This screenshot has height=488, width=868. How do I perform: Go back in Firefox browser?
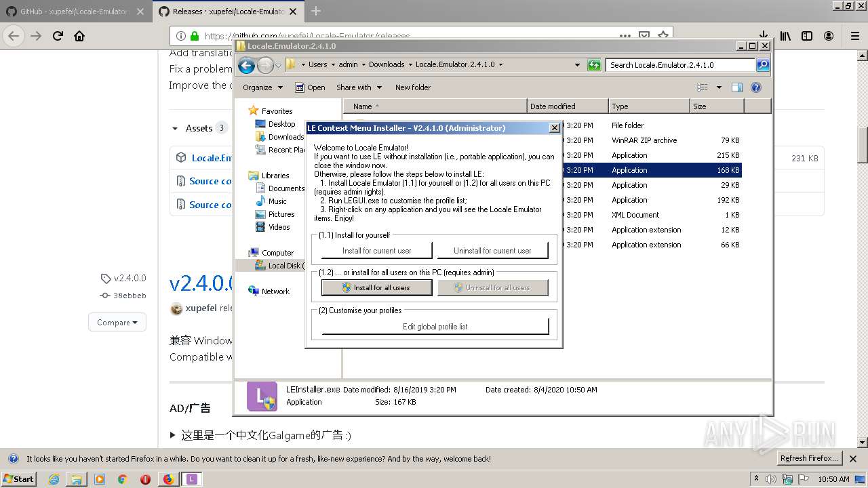point(14,36)
